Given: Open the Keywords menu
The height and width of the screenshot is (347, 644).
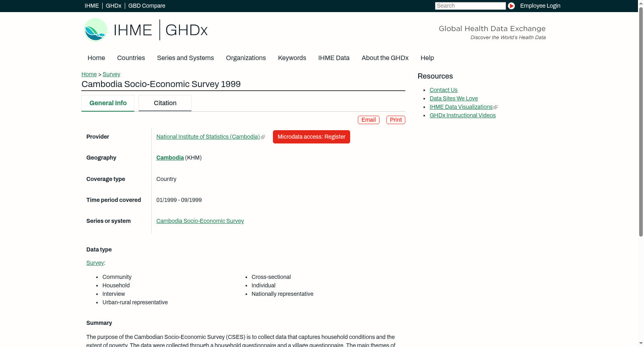Looking at the screenshot, I should tap(292, 58).
